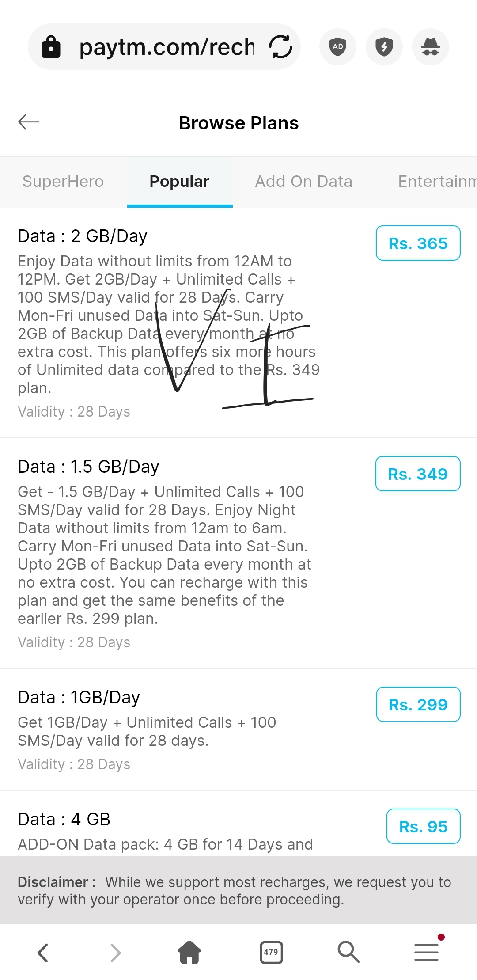Go back using Browse Plans arrow
Image resolution: width=477 pixels, height=980 pixels.
coord(29,122)
